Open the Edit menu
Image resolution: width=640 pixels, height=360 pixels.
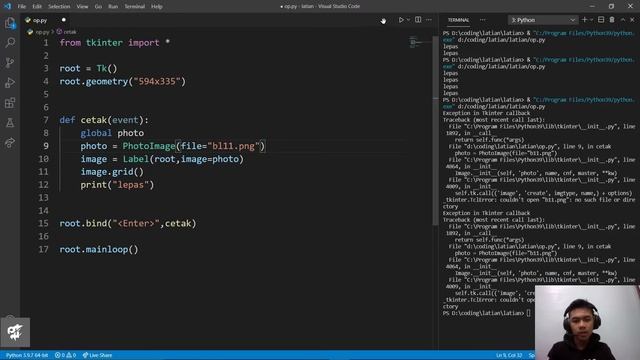click(37, 7)
